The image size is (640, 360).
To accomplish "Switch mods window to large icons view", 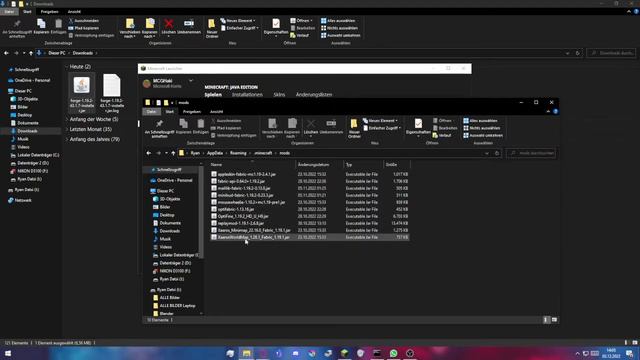I will [x=554, y=320].
